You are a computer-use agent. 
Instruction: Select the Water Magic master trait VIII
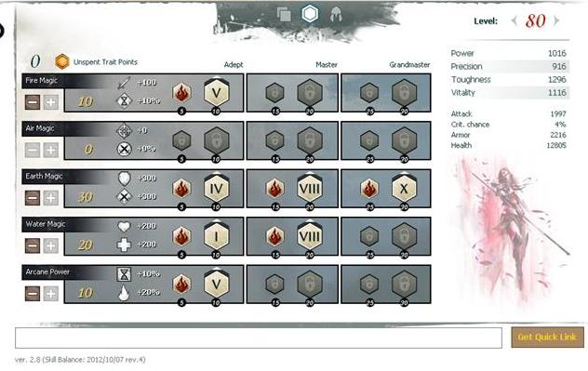310,236
